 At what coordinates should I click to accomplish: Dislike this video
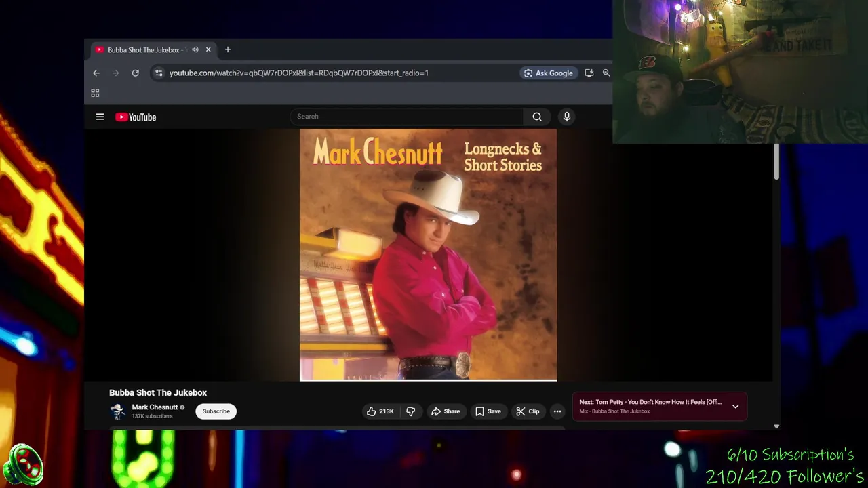411,411
